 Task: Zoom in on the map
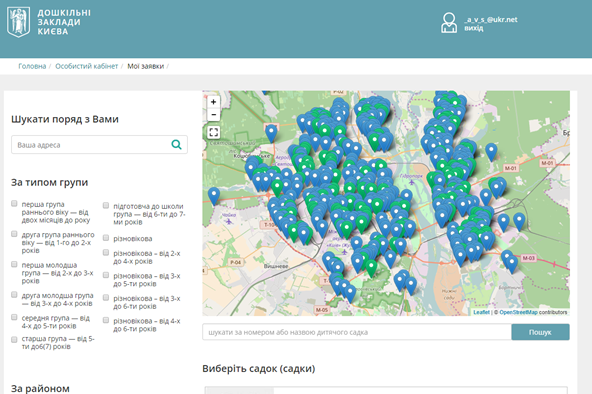tap(213, 102)
